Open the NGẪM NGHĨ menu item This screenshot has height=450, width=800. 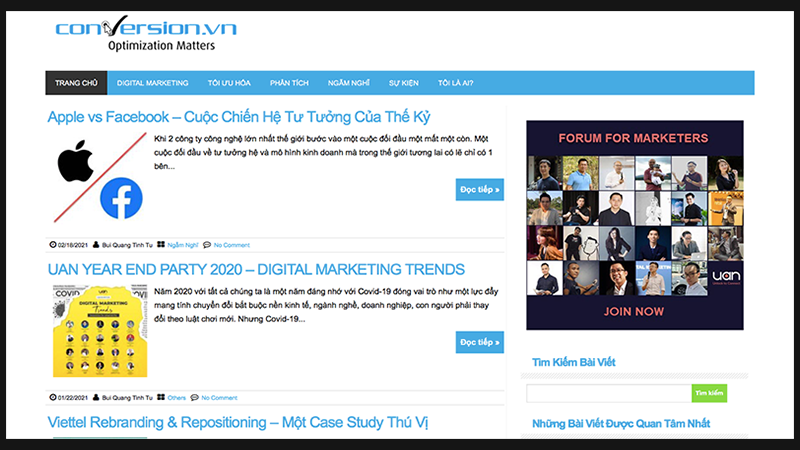[348, 83]
